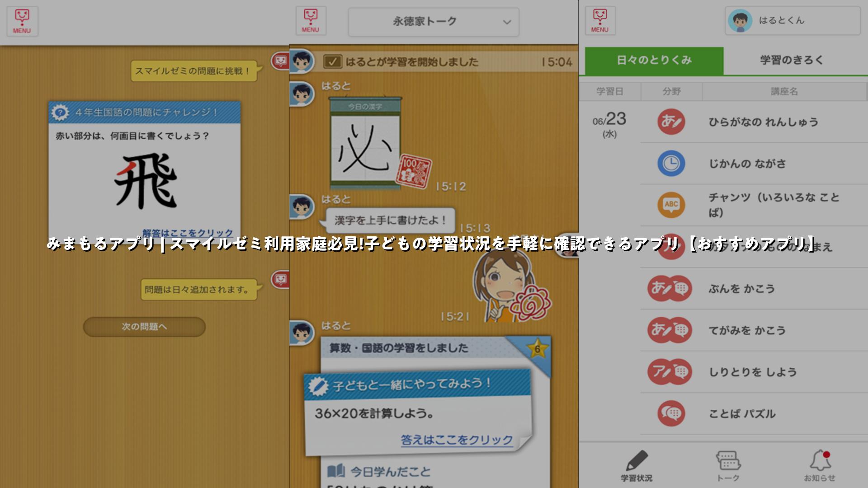Click the 答えはここをクリック link
868x488 pixels.
coord(457,440)
